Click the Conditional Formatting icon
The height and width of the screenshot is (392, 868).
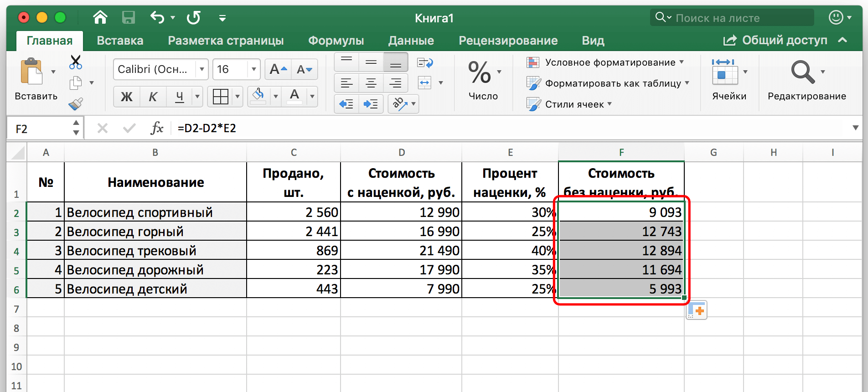(x=533, y=62)
